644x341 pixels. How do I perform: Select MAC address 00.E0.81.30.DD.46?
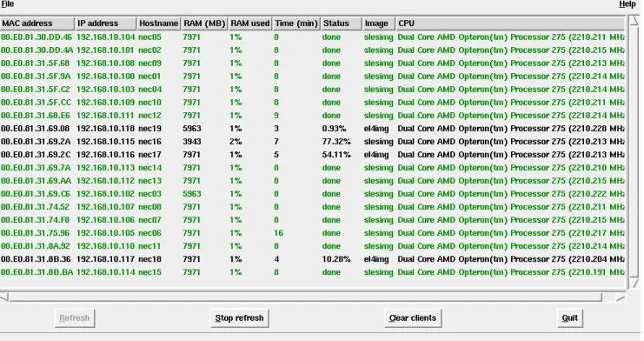click(x=37, y=37)
